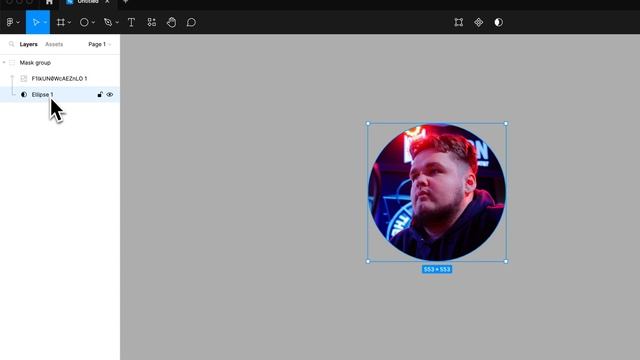The width and height of the screenshot is (640, 360).
Task: Click the home icon in the tab bar
Action: (49, 2)
